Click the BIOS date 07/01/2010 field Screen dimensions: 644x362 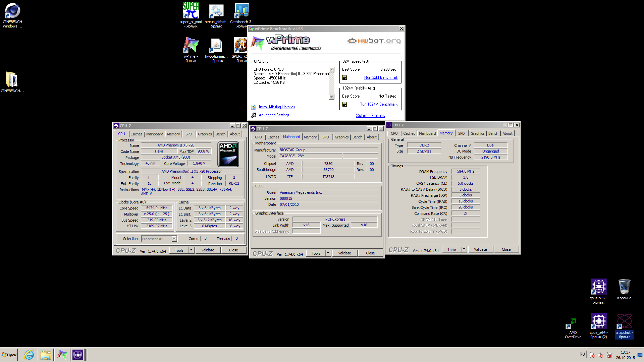pos(328,204)
